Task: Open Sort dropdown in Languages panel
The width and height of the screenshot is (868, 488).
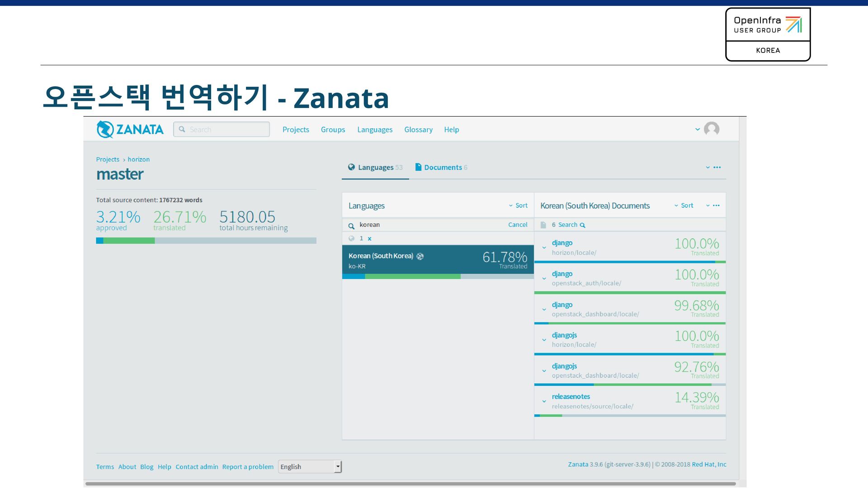Action: [518, 206]
